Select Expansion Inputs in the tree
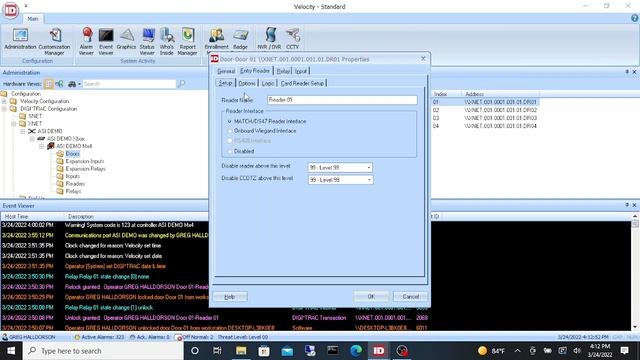Viewport: 640px width, 360px height. click(x=85, y=161)
